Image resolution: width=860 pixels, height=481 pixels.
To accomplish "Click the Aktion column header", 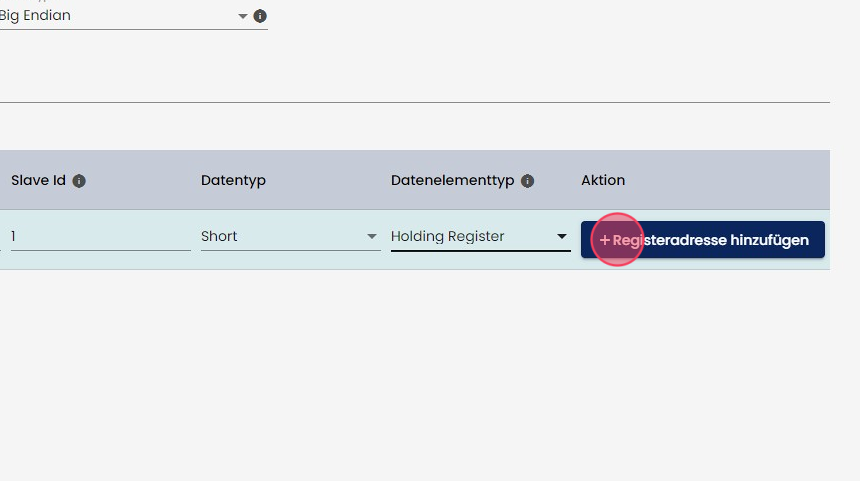I will tap(603, 181).
